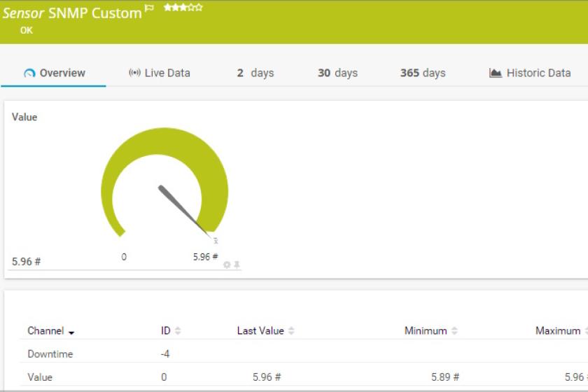Click the Downtime ID -4 cell
This screenshot has height=392, width=588.
pos(165,353)
